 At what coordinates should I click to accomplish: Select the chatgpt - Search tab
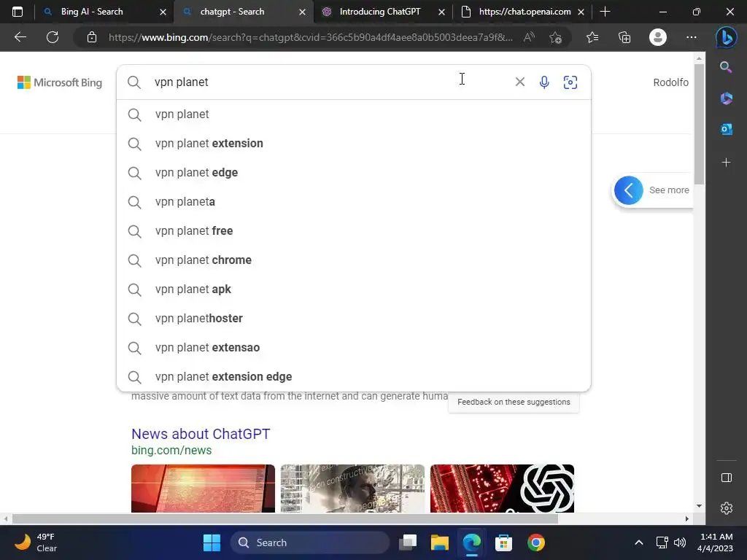tap(232, 12)
